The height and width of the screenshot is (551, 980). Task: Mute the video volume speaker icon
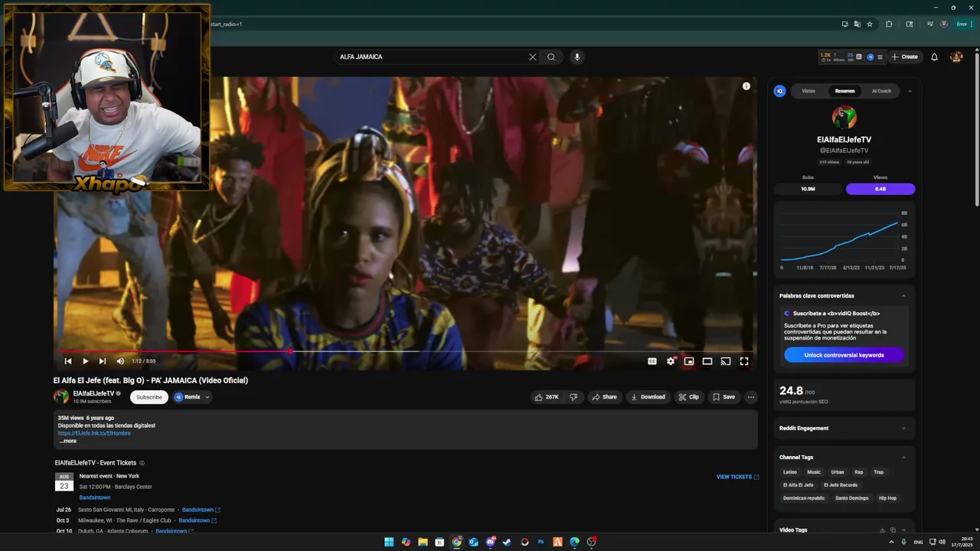(120, 361)
